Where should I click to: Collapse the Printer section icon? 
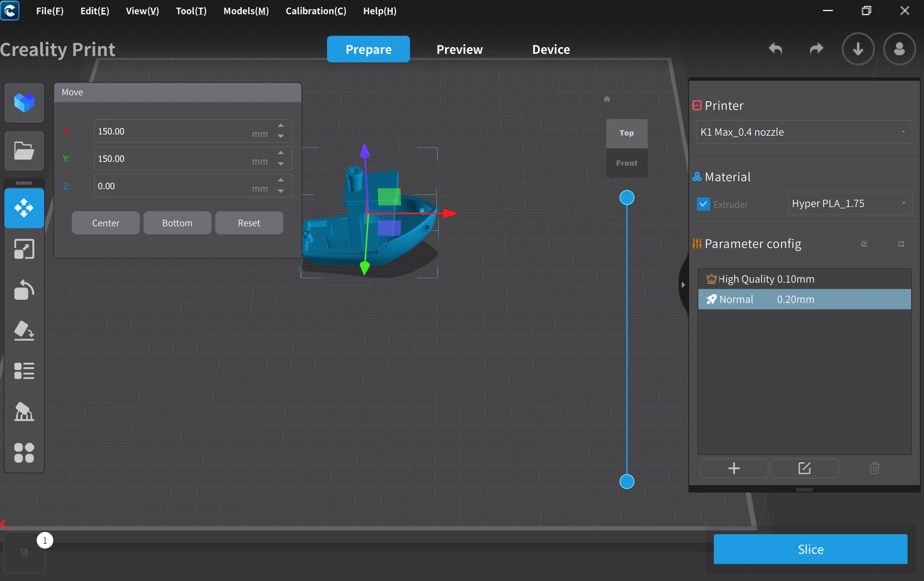697,105
